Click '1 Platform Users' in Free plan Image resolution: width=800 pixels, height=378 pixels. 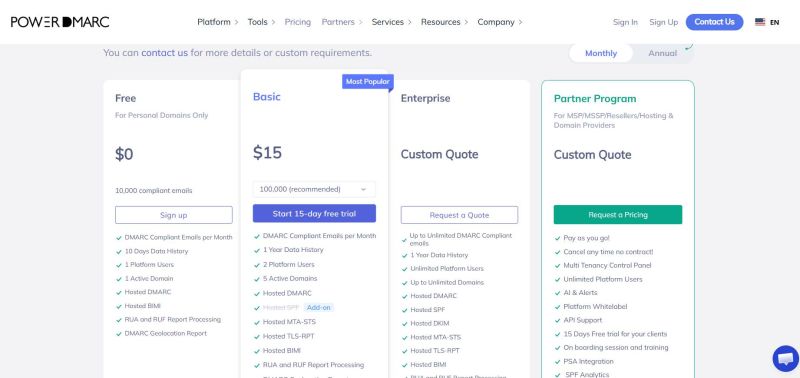pyautogui.click(x=149, y=265)
